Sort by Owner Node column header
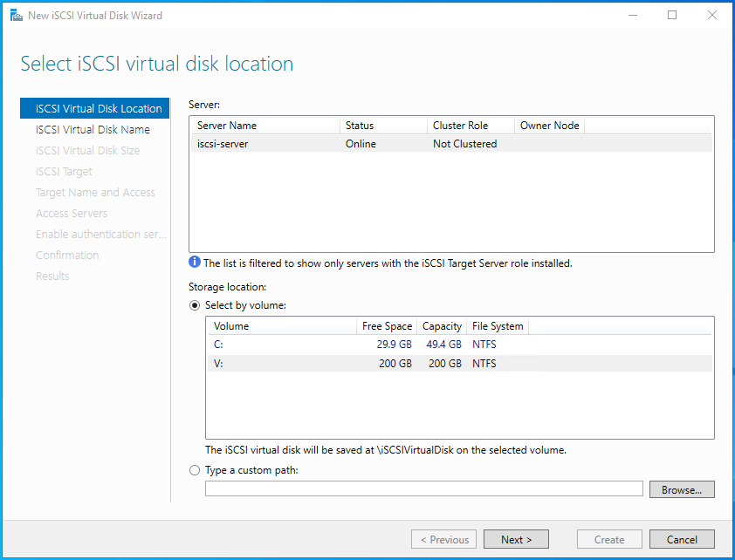735x560 pixels. click(549, 126)
